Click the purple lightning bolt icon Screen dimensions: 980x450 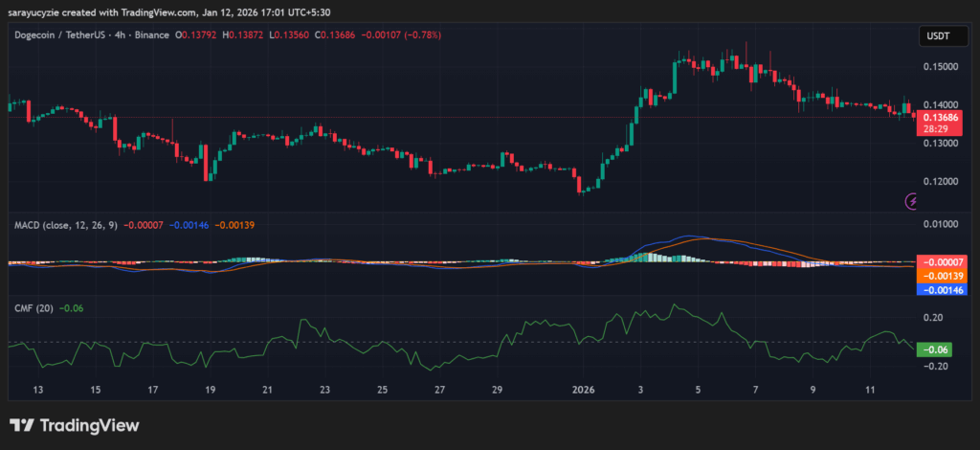(x=912, y=201)
